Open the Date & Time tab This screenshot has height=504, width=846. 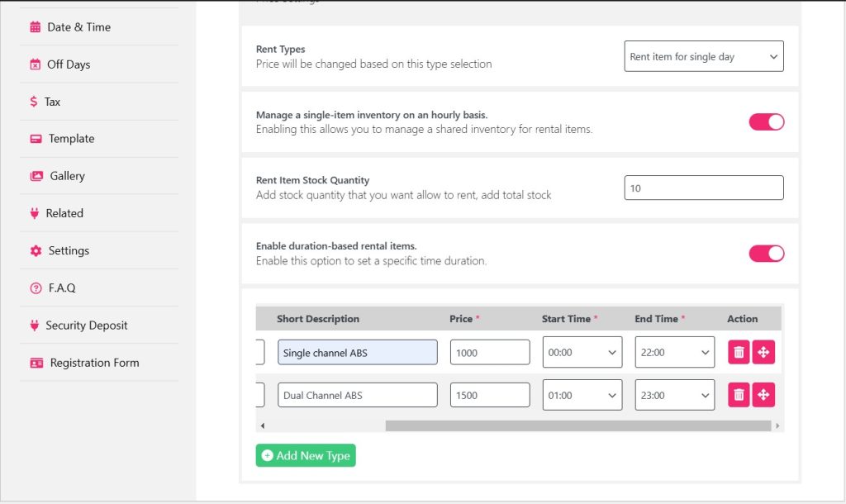click(78, 27)
